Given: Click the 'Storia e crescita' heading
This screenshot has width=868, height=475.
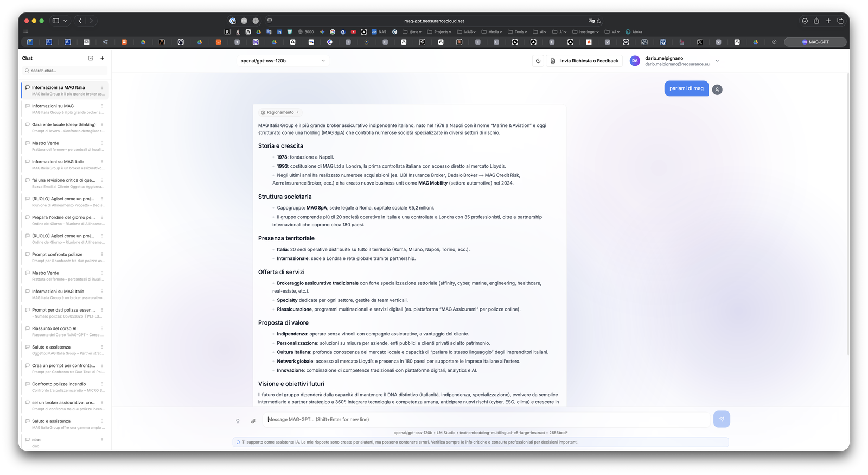Looking at the screenshot, I should (280, 146).
